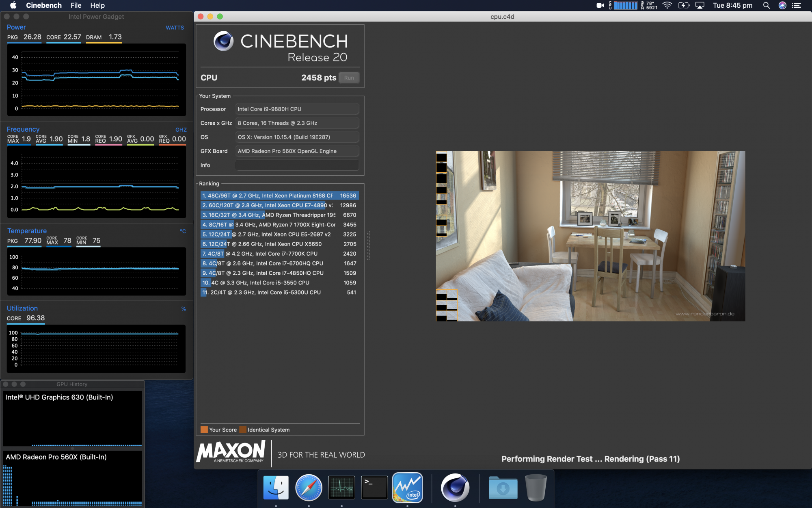Open Notification Center from the menu bar
Image resolution: width=812 pixels, height=508 pixels.
point(797,5)
